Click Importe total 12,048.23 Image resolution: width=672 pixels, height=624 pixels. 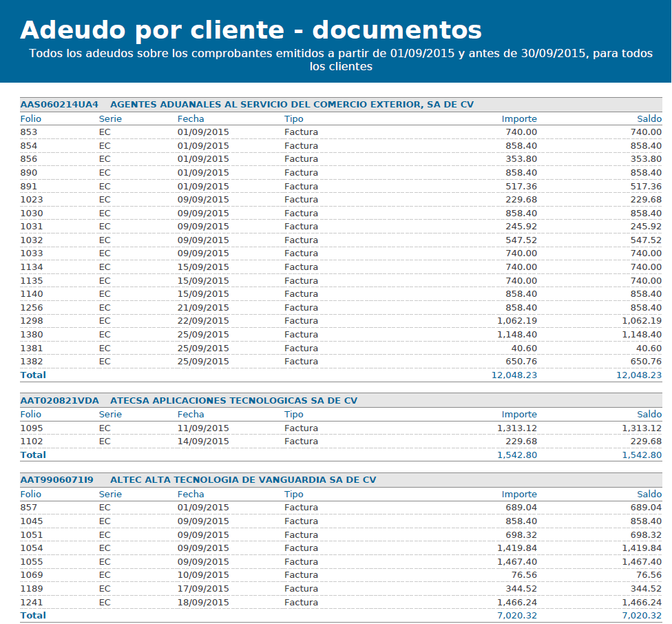[x=513, y=375]
